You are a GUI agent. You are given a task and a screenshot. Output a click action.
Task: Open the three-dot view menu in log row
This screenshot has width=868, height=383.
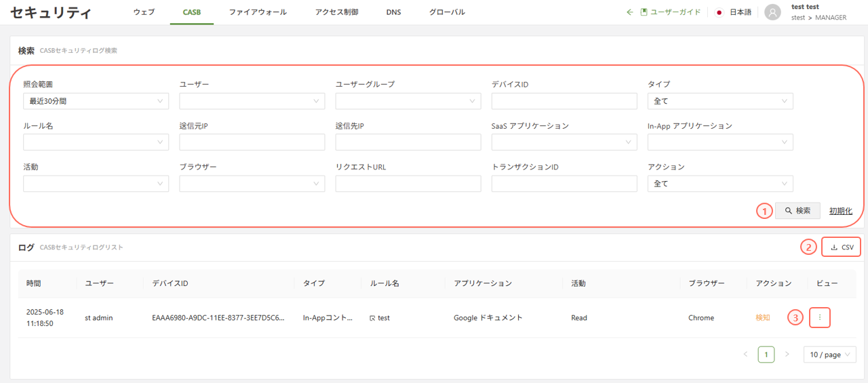click(x=820, y=317)
